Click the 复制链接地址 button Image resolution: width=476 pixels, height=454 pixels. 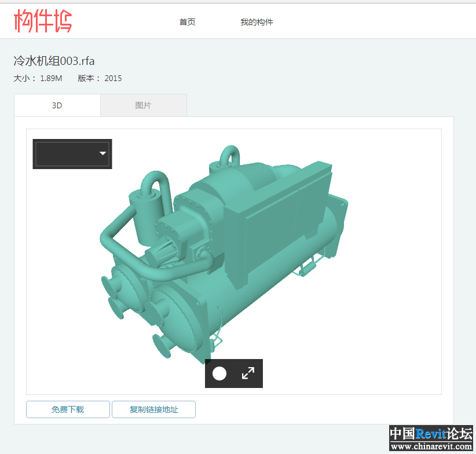click(153, 409)
